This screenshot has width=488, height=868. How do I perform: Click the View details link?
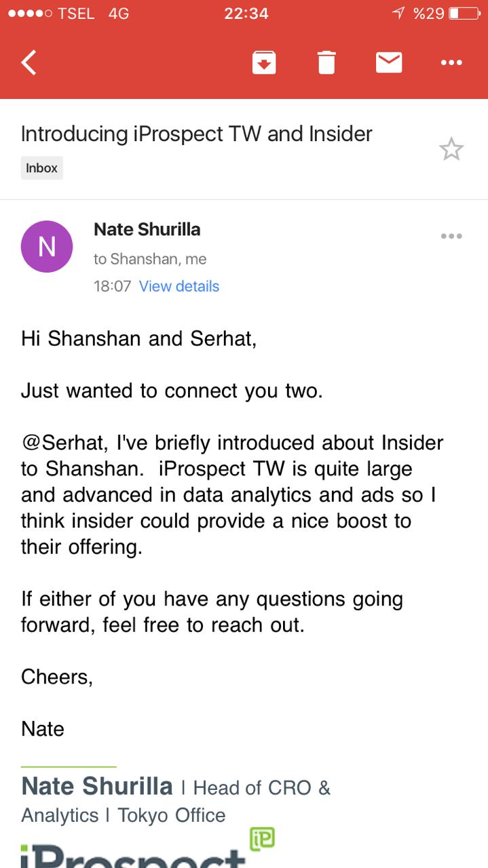coord(179,286)
